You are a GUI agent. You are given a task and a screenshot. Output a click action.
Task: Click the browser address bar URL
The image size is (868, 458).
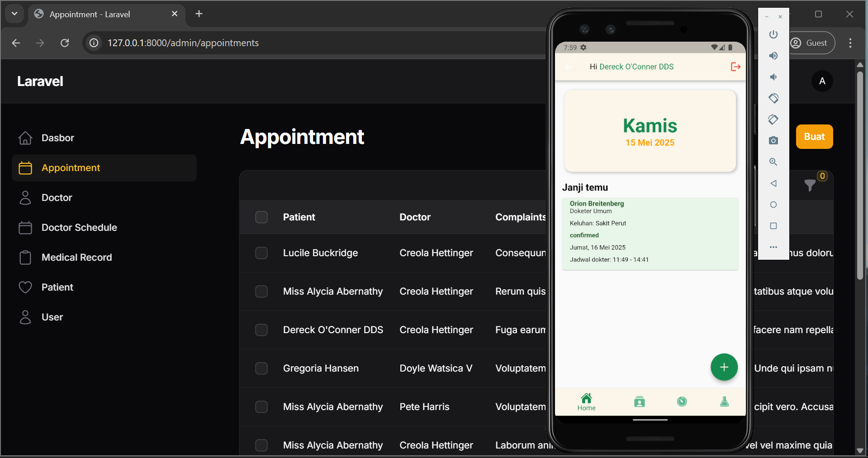183,43
